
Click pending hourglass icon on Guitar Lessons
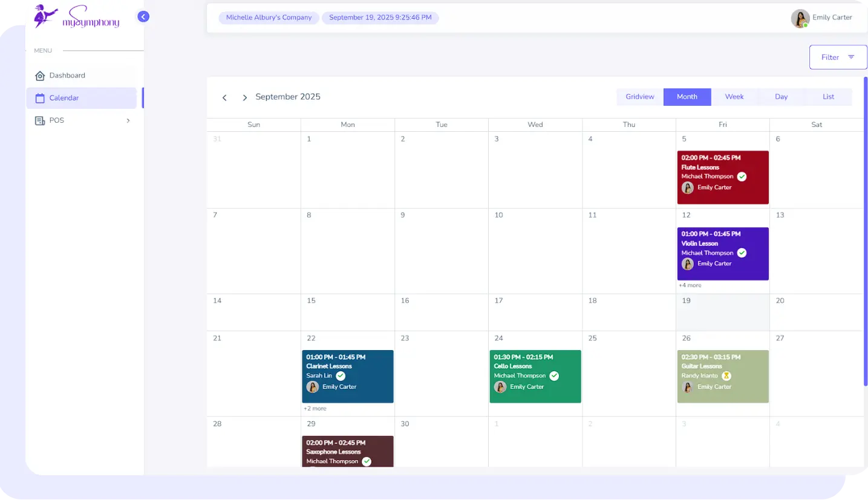(x=726, y=376)
